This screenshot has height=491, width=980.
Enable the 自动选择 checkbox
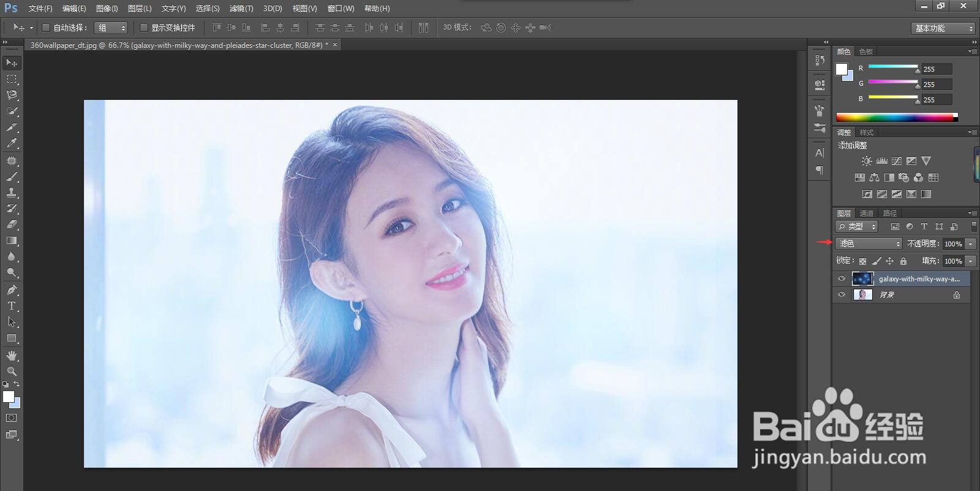coord(45,28)
